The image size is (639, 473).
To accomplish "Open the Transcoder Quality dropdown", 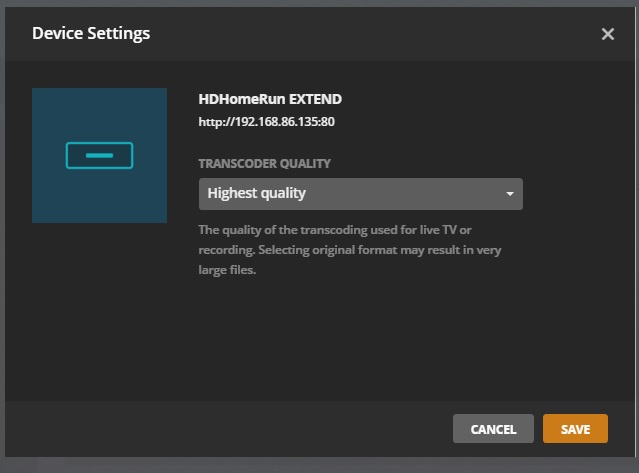I will tap(361, 194).
